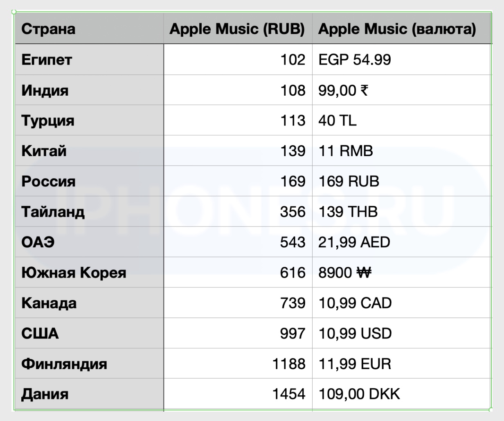Screen dimensions: 504x421
Task: Select the cell containing 139
Action: 292,151
